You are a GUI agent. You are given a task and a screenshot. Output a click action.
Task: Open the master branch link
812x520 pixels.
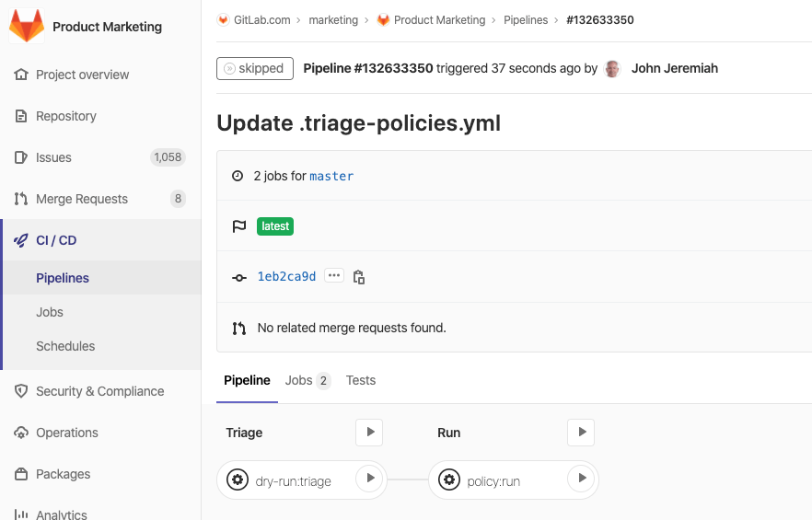(331, 176)
